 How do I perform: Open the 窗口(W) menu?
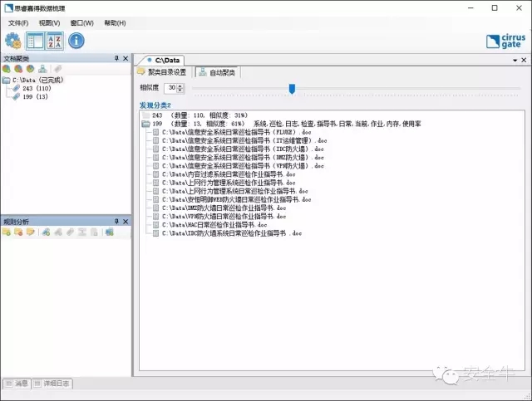pos(81,22)
